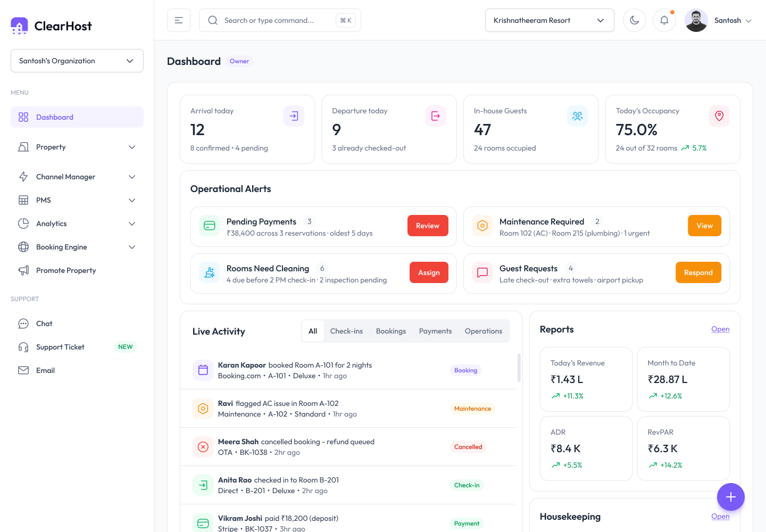Switch to Check-ins tab
This screenshot has height=532, width=766.
tap(346, 331)
